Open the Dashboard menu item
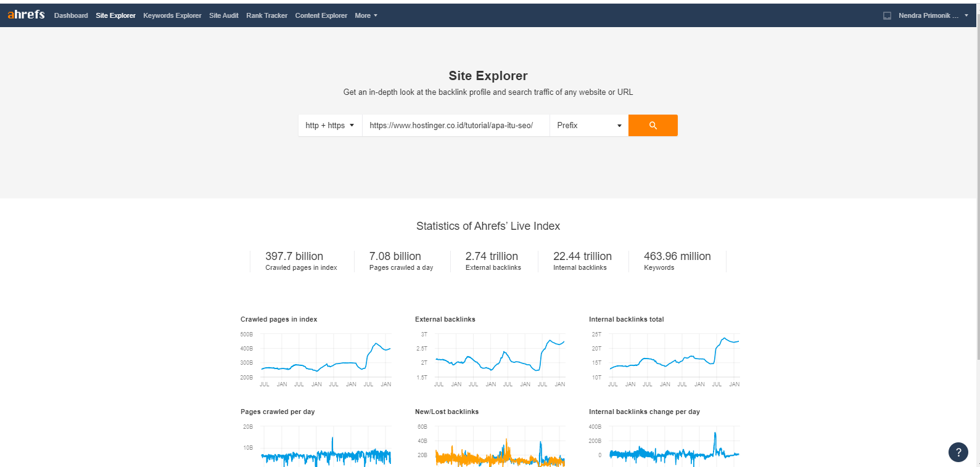 point(71,15)
